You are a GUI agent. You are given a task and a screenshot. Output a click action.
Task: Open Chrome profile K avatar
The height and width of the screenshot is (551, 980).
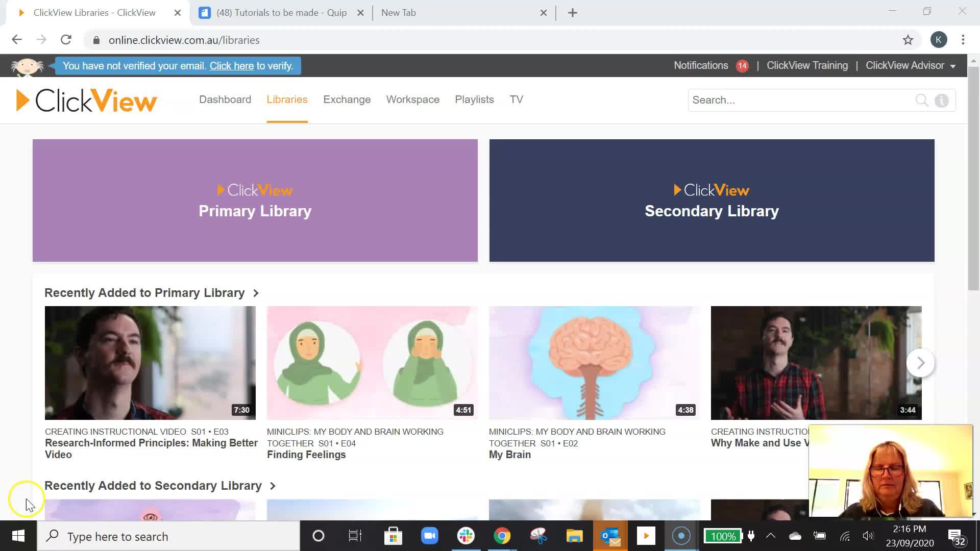939,40
